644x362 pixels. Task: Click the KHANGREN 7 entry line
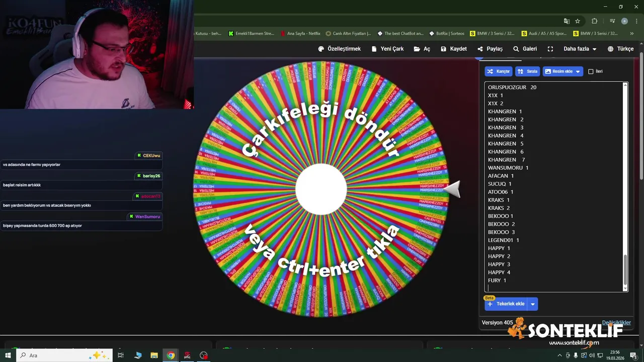506,160
